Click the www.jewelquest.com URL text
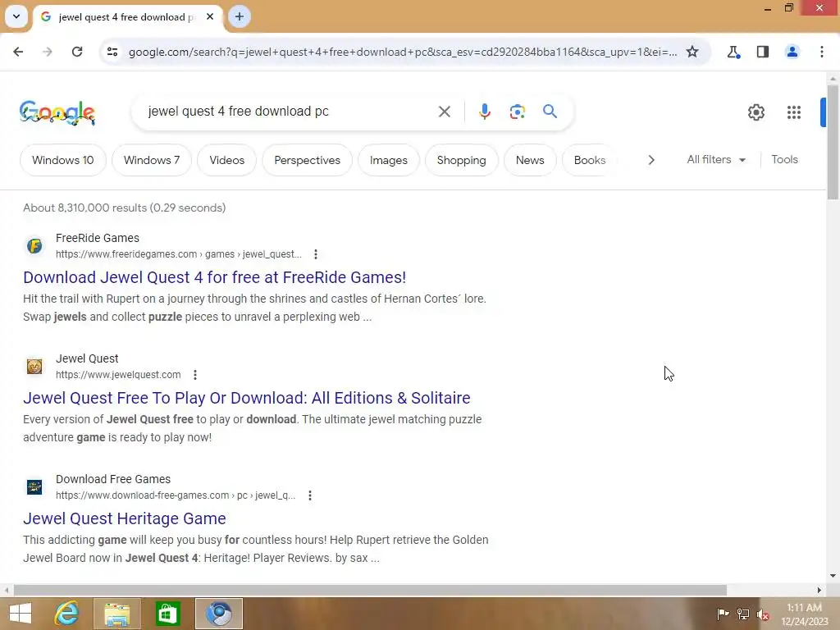Viewport: 840px width, 630px height. 118,375
